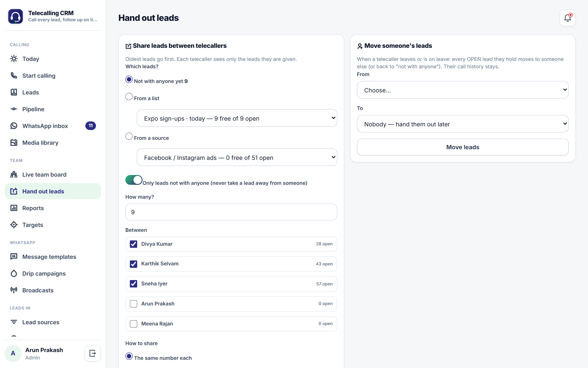
Task: Click the WhatsApp inbox 11 unread badge
Action: (91, 126)
